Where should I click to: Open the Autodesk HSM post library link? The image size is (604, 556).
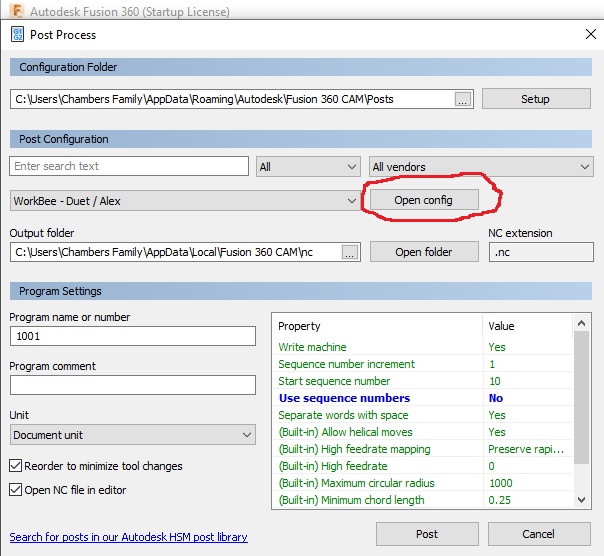pos(128,537)
